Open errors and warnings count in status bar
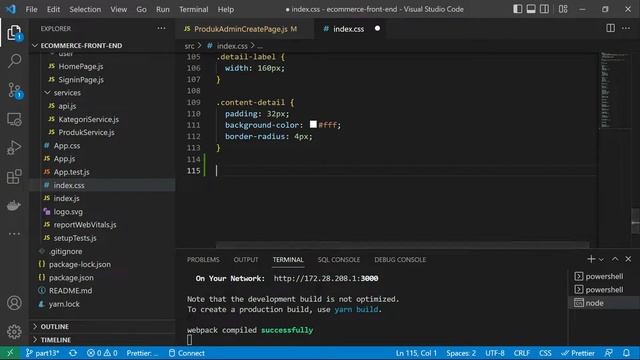The image size is (640, 360). click(x=102, y=353)
